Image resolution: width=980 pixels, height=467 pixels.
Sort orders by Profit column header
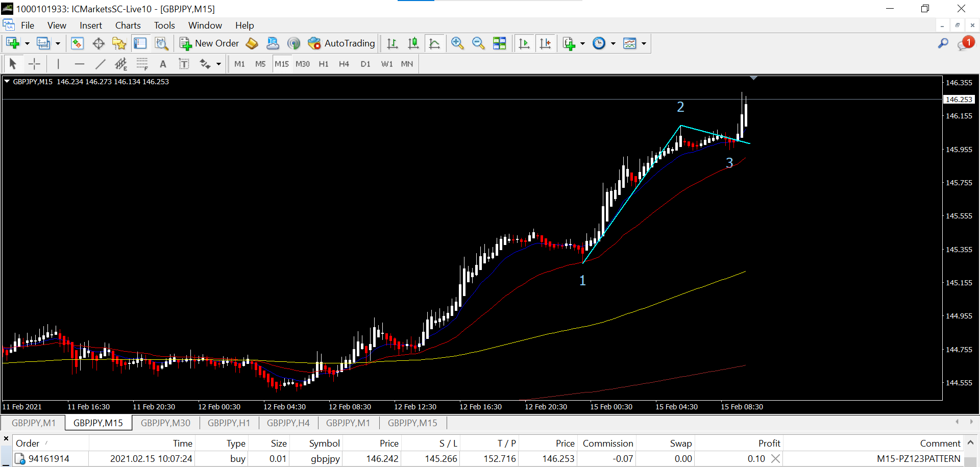pos(769,443)
